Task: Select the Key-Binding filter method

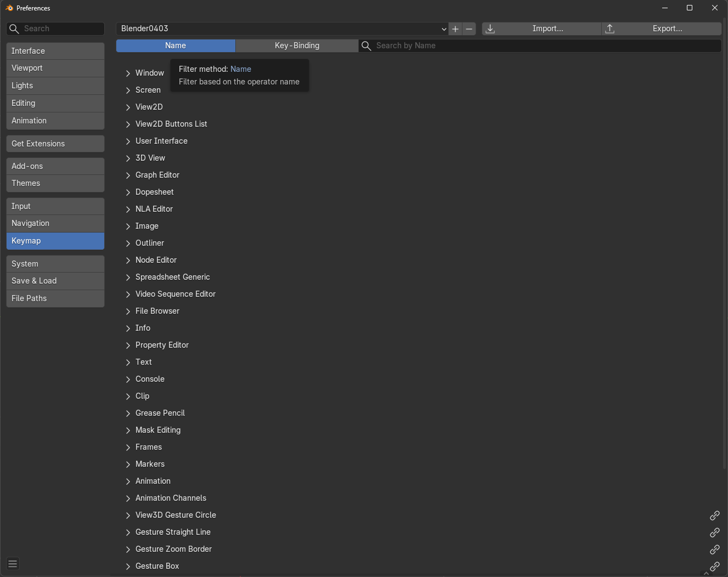Action: pos(297,46)
